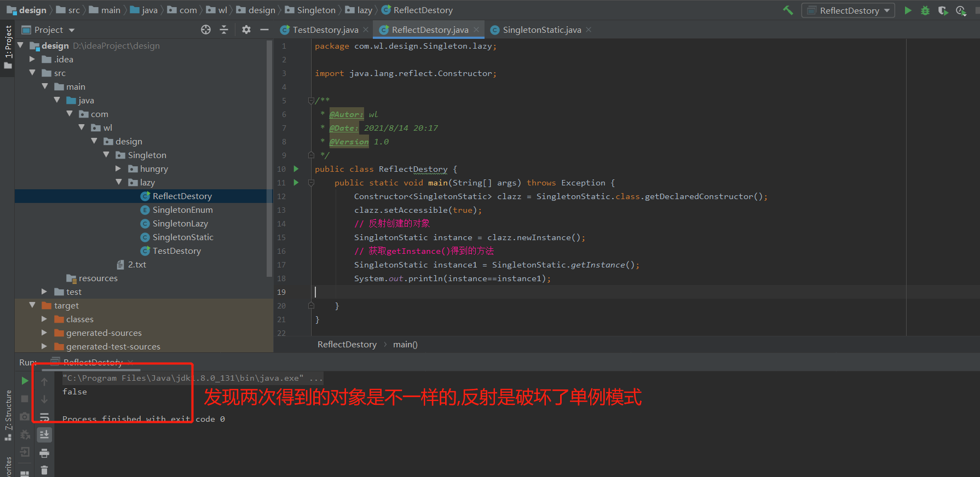Expand the test folder arrow
Image resolution: width=980 pixels, height=477 pixels.
44,292
